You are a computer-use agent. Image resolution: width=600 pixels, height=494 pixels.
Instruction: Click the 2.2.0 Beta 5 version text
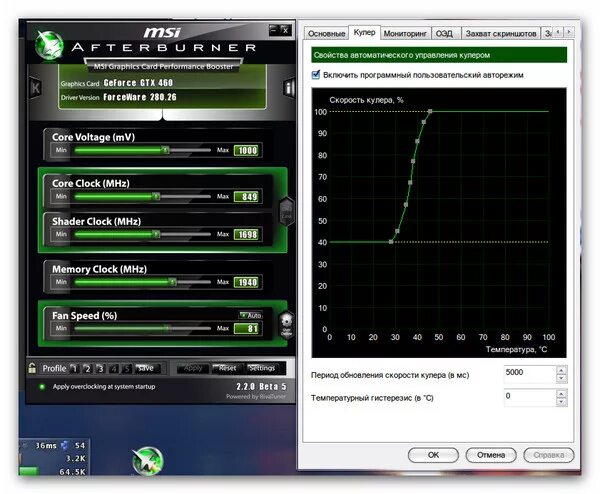coord(261,386)
